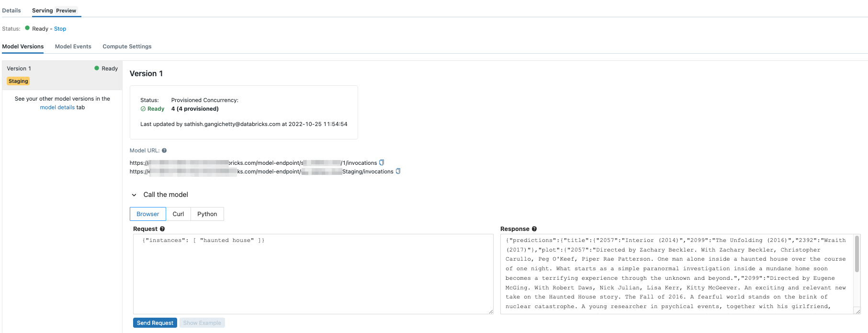Select the Browser call option
The image size is (868, 333).
(x=147, y=214)
